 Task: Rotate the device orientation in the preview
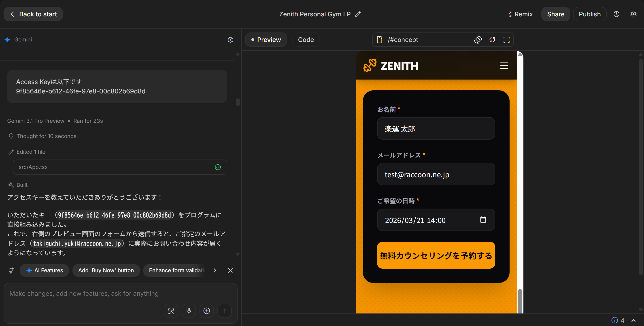[x=478, y=40]
